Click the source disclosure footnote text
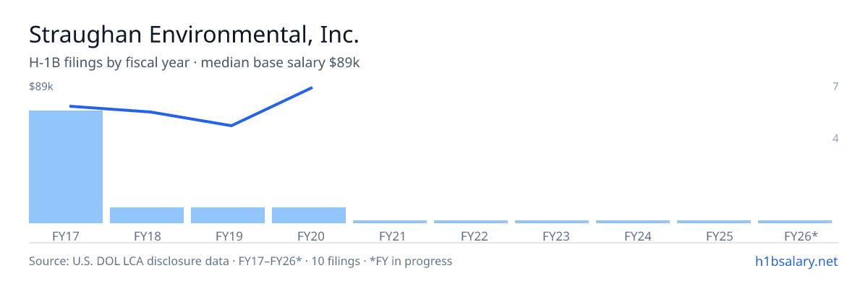 click(240, 261)
